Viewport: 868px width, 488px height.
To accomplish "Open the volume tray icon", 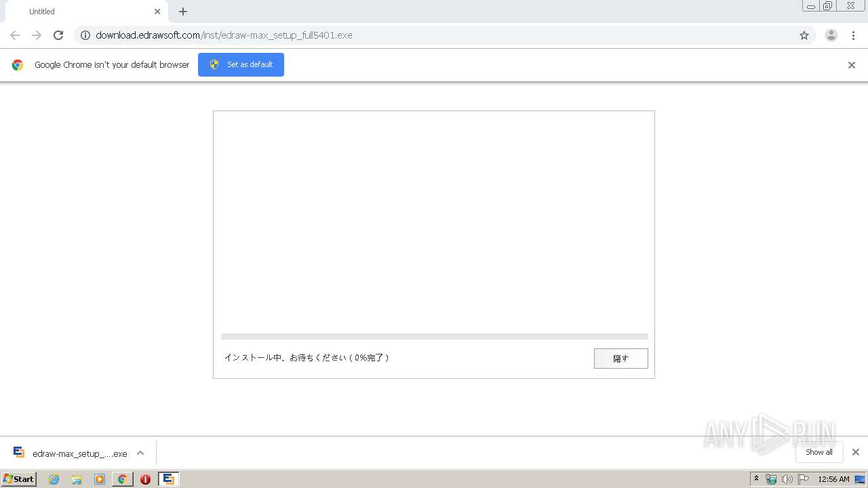I will (787, 479).
